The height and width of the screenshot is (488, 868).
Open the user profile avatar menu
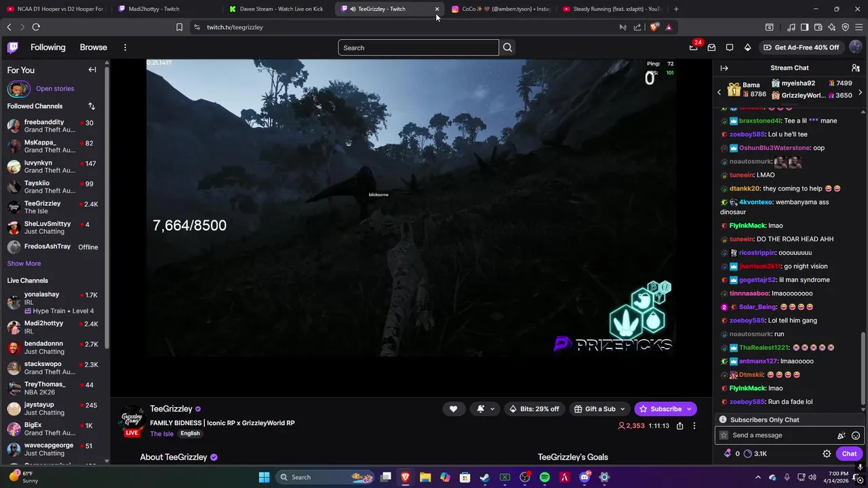[855, 47]
